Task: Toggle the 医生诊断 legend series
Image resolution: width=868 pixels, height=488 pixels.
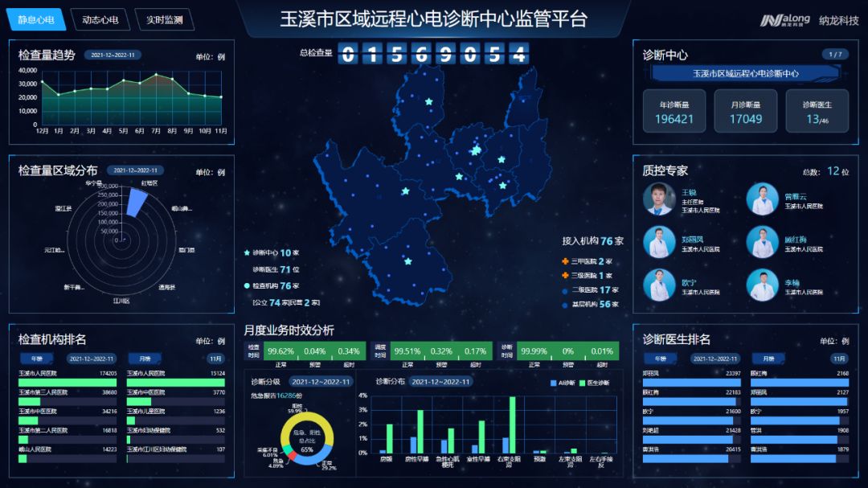Action: click(594, 383)
